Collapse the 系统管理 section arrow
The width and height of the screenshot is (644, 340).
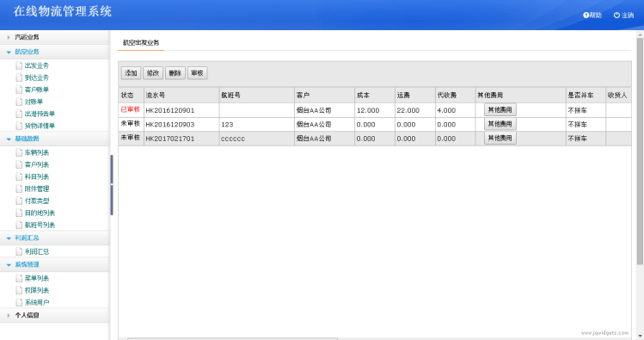[9, 265]
